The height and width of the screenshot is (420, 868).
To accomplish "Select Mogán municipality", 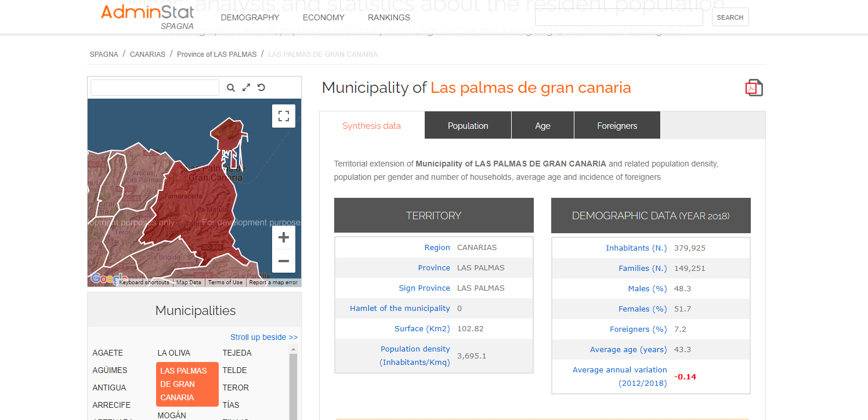I will tap(172, 415).
